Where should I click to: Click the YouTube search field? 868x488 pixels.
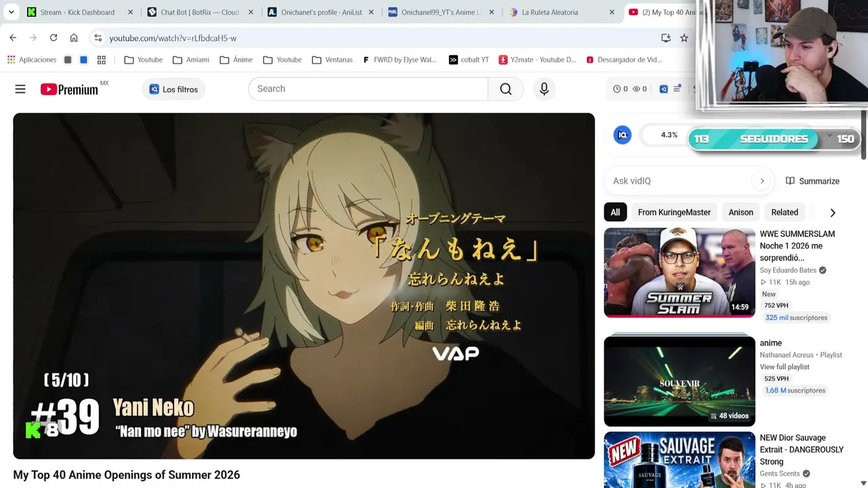click(368, 89)
